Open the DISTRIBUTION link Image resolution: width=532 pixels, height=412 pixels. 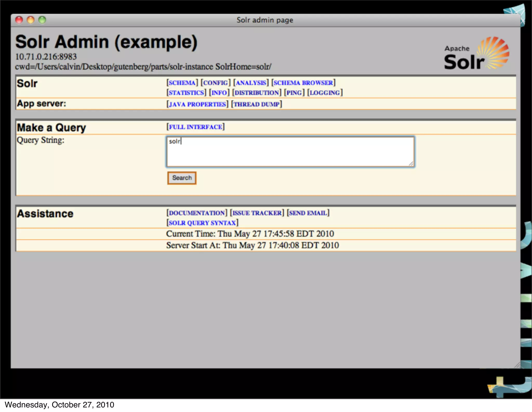coord(257,93)
